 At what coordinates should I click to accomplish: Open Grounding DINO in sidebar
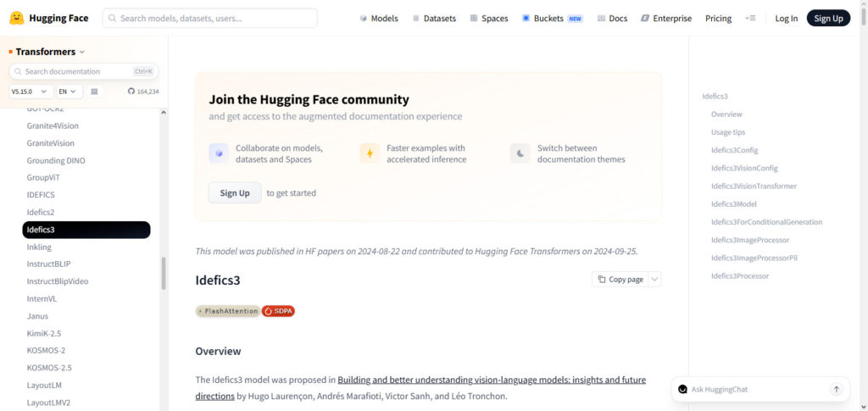click(x=56, y=160)
